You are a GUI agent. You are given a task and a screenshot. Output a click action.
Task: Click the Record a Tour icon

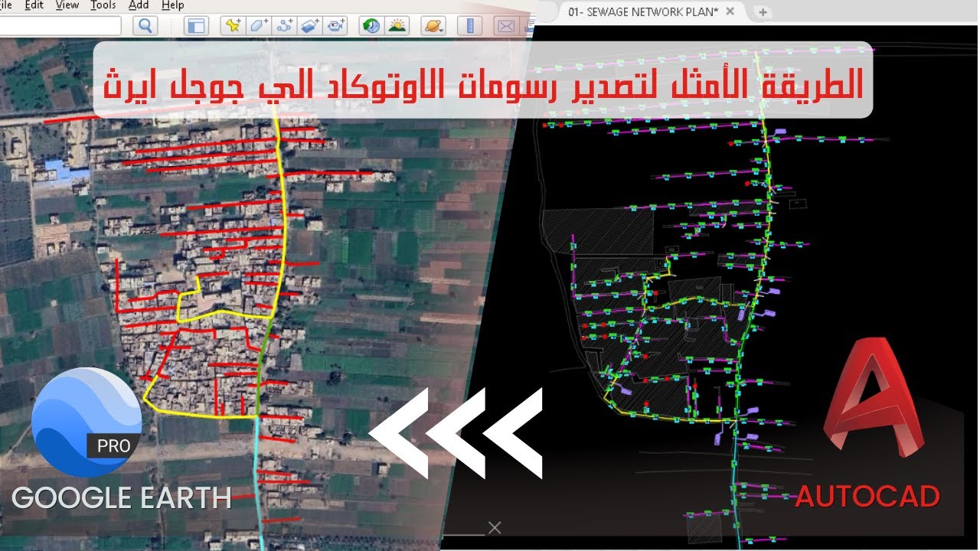[x=336, y=26]
